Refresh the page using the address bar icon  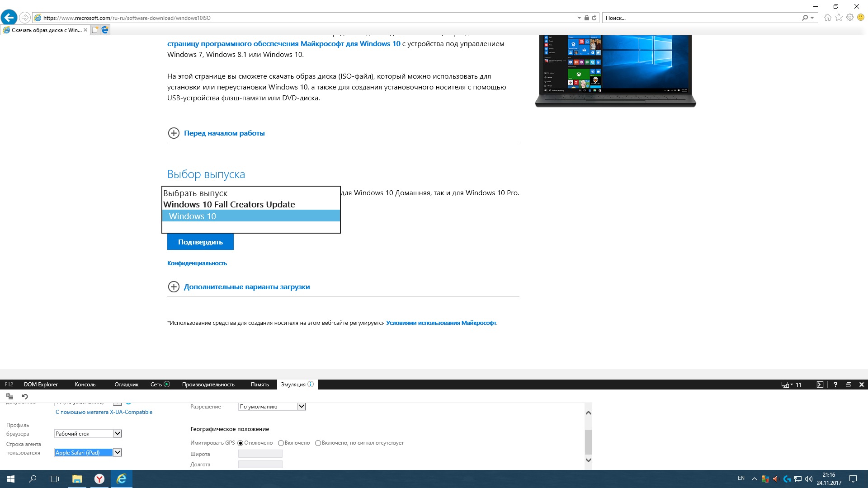coord(594,18)
